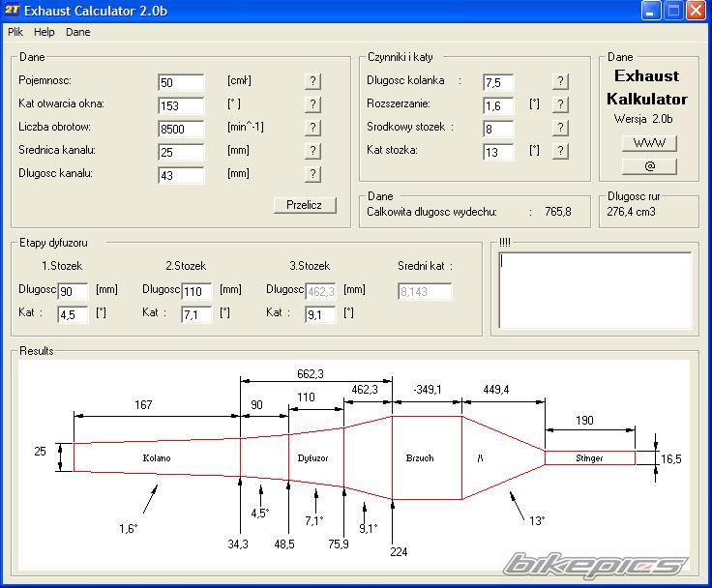Show help for Kat stozka
Screen dimensions: 712x588
tap(560, 151)
